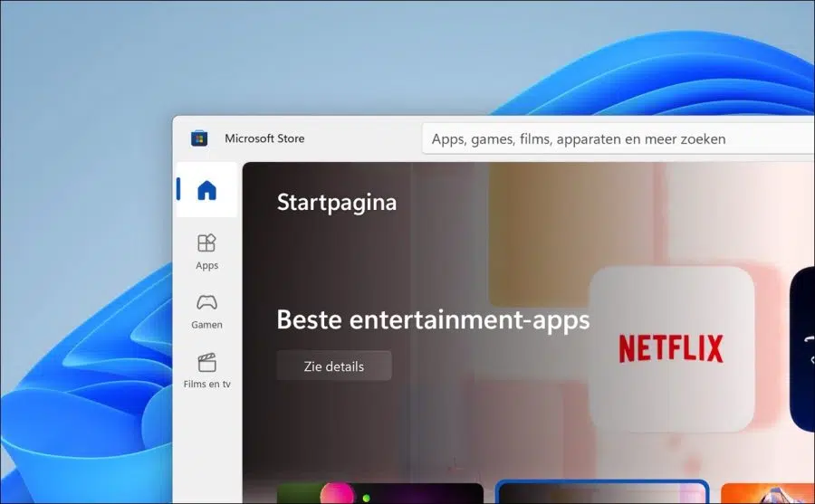Image resolution: width=815 pixels, height=504 pixels.
Task: Click the 'Beste entertainment-apps' headline
Action: coord(433,319)
